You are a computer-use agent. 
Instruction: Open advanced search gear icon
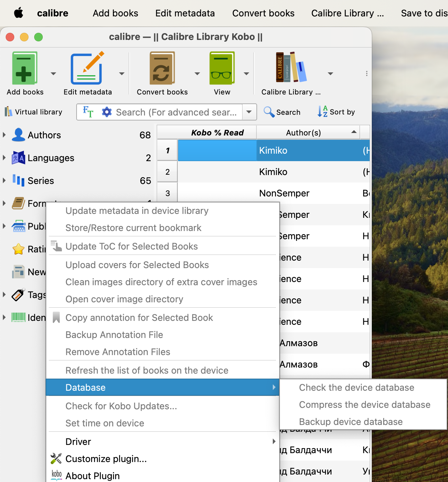(106, 112)
